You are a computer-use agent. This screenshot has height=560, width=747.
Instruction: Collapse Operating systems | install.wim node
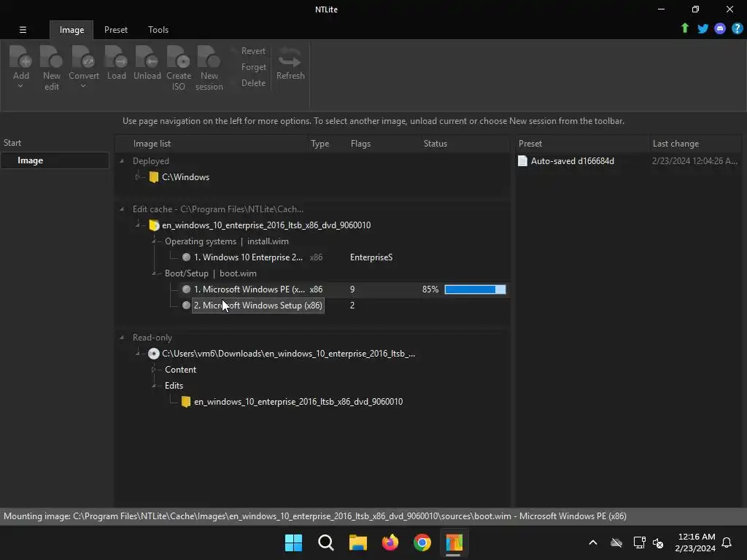tap(154, 241)
